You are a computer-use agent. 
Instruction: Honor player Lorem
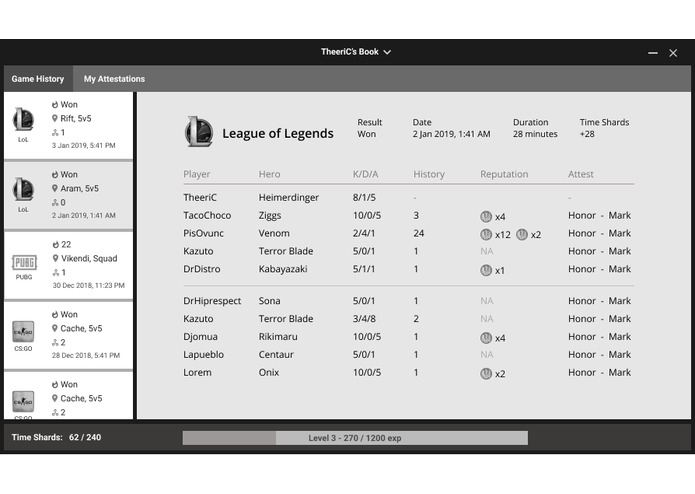(582, 373)
